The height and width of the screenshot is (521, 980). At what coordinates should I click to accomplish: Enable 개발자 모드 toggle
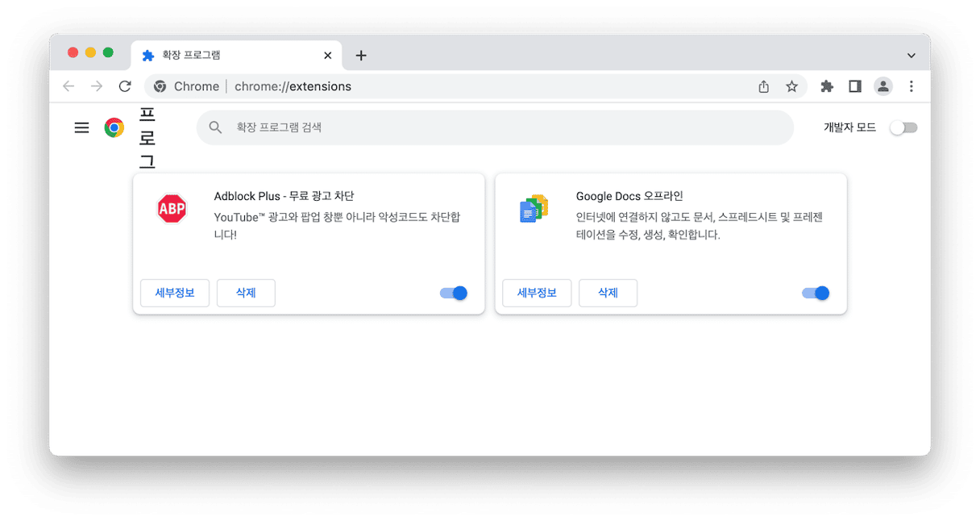[x=903, y=127]
